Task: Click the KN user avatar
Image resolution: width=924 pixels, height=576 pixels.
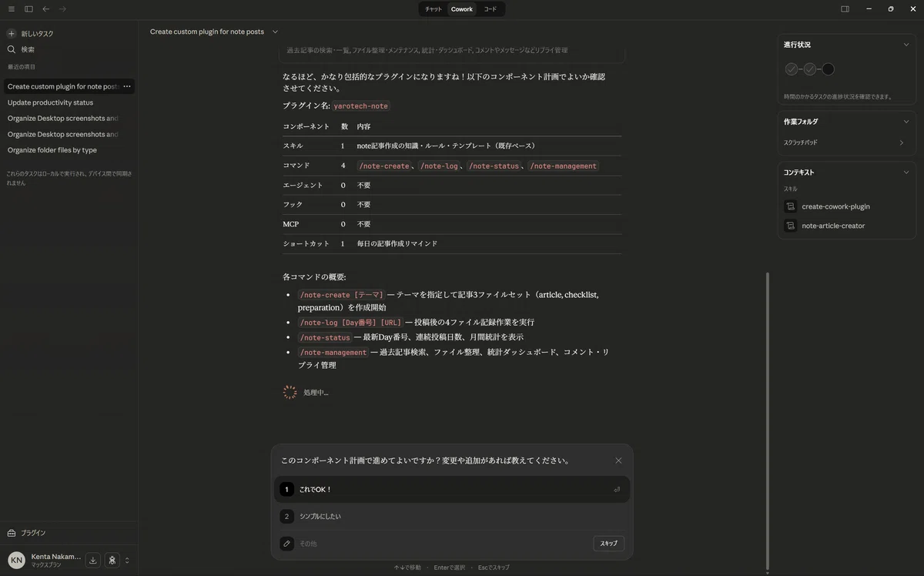Action: 16,561
